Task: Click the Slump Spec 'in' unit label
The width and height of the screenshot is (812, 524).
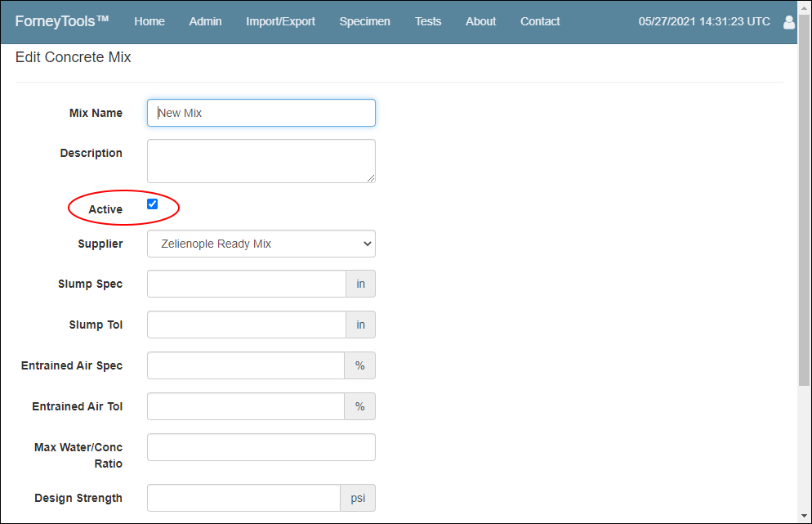Action: pyautogui.click(x=360, y=284)
